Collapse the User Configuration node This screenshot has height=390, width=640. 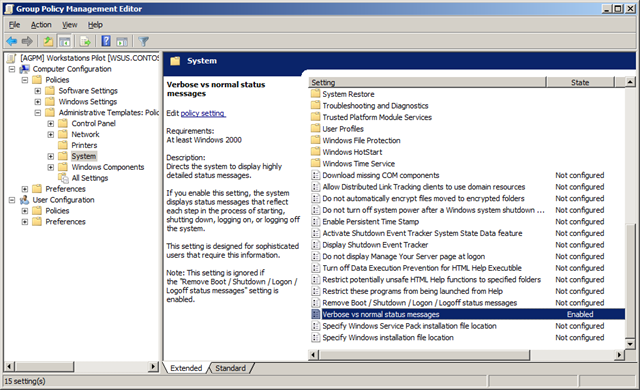(12, 200)
